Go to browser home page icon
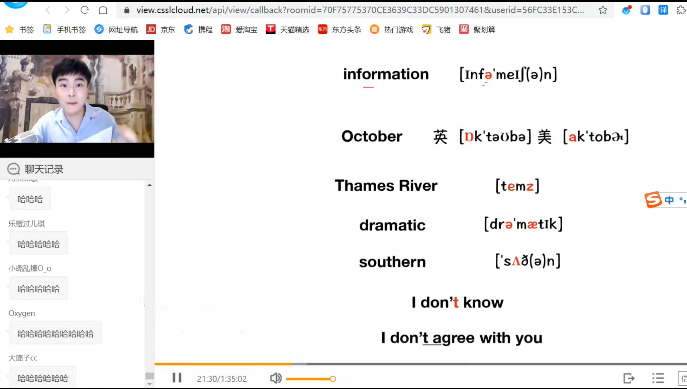The height and width of the screenshot is (389, 687). [x=103, y=10]
